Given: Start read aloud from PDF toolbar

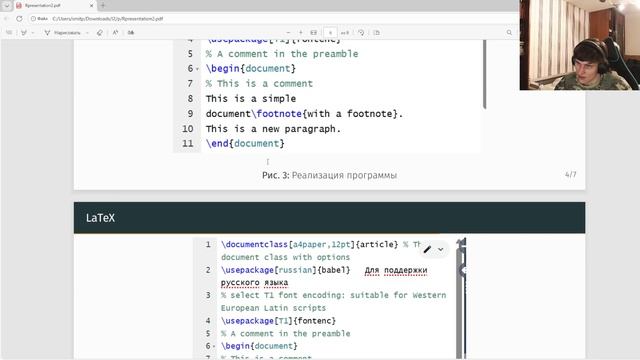Looking at the screenshot, I should pos(116,33).
